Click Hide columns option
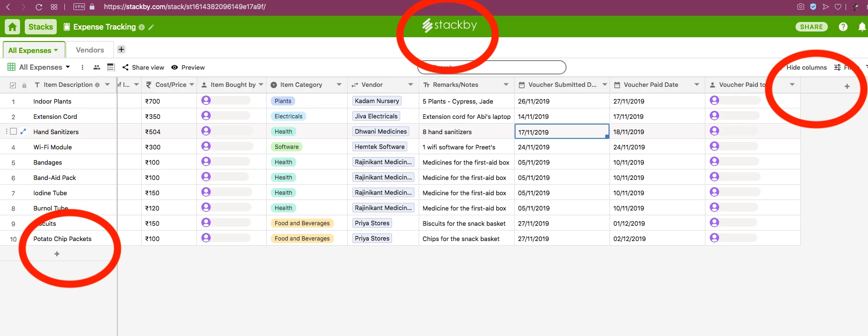Image resolution: width=868 pixels, height=336 pixels. click(806, 67)
